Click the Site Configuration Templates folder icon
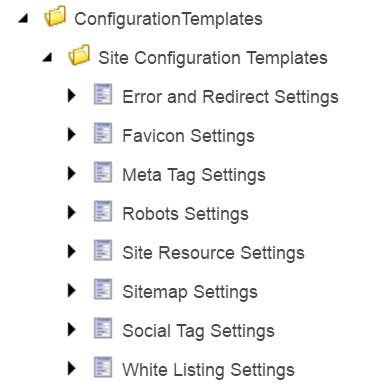This screenshot has width=392, height=388. 79,55
